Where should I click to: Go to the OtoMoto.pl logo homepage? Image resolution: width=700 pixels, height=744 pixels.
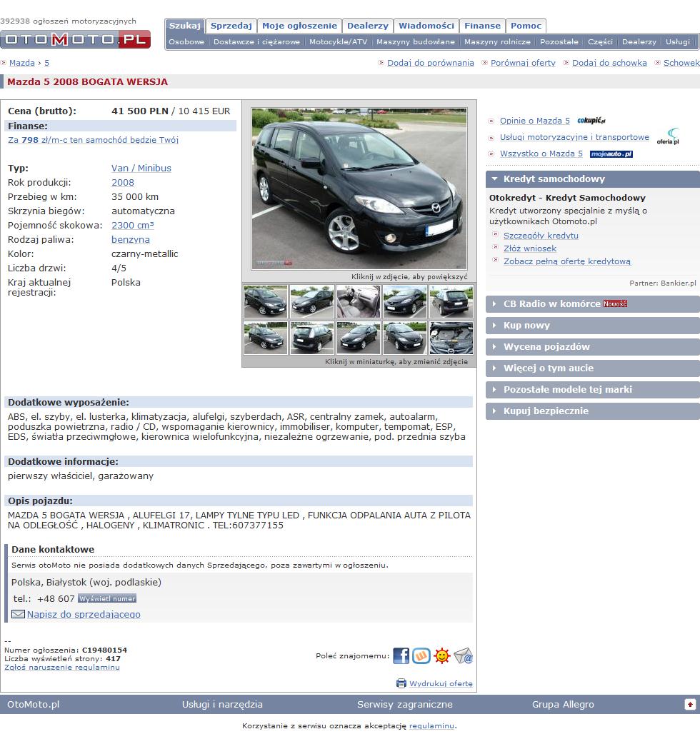click(76, 39)
